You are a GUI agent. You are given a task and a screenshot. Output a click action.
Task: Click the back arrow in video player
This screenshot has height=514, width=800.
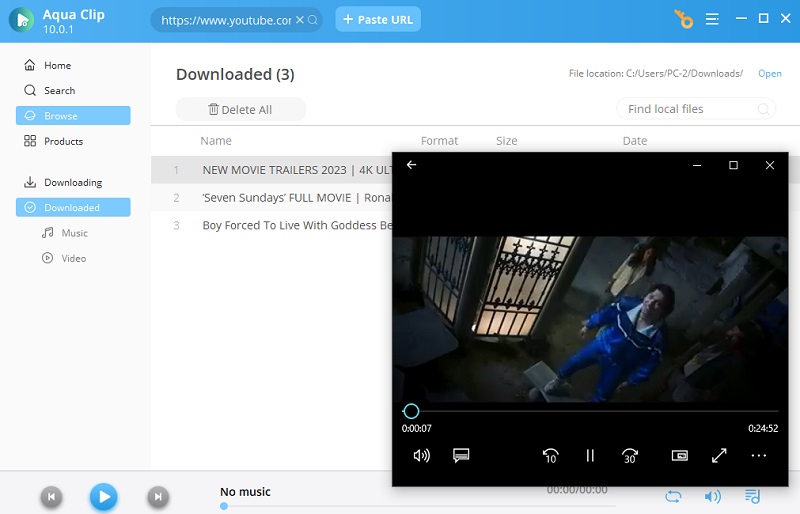click(411, 165)
